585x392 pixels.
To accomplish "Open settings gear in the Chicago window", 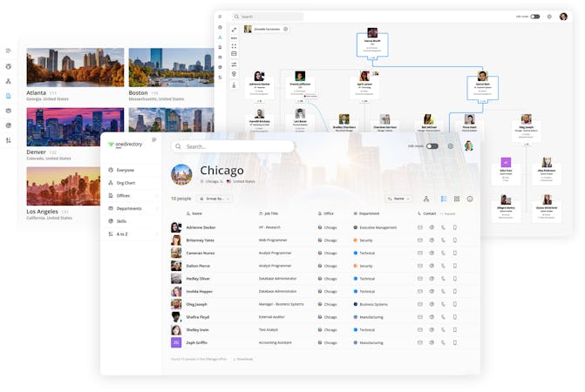I will (x=451, y=146).
